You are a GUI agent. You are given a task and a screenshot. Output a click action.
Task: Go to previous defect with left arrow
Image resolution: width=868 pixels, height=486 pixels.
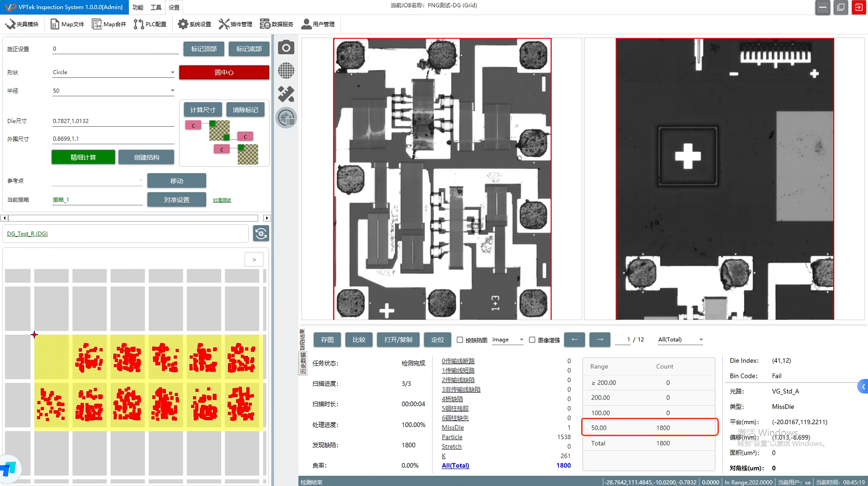(574, 339)
